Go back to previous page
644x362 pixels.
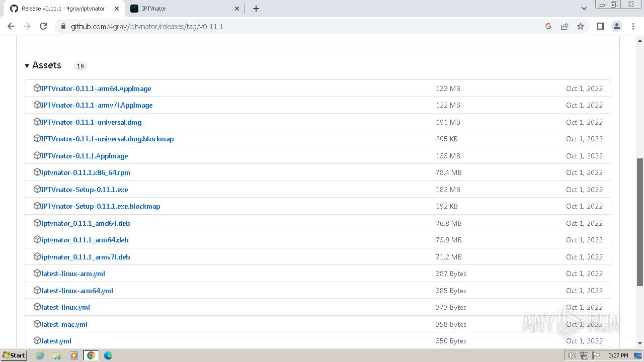11,26
